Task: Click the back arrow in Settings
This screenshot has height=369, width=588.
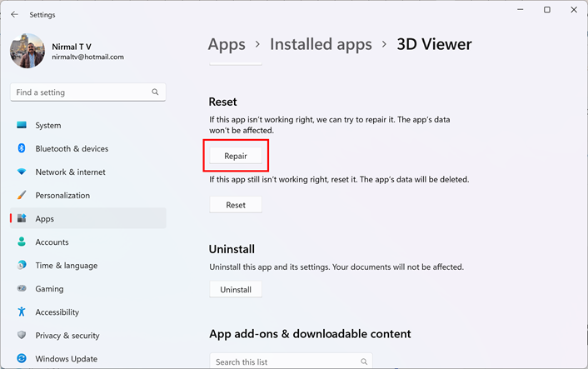Action: point(15,15)
